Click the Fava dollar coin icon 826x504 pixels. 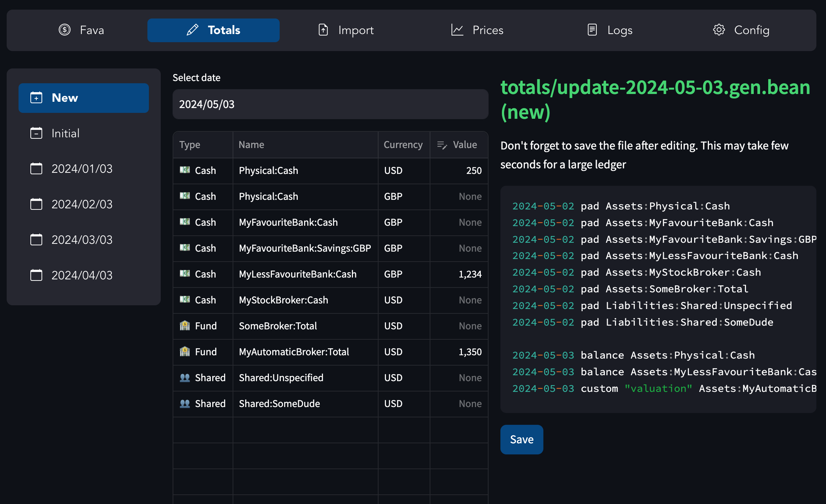[64, 30]
